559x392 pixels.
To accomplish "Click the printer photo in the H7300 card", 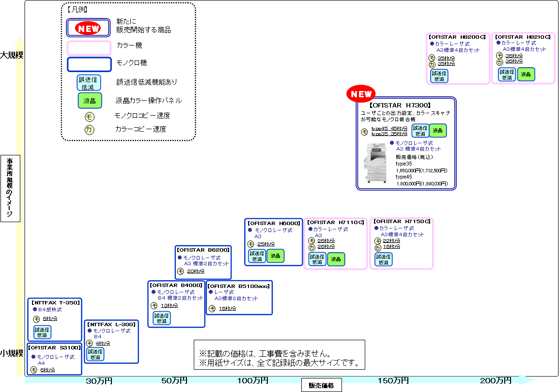I will point(376,163).
